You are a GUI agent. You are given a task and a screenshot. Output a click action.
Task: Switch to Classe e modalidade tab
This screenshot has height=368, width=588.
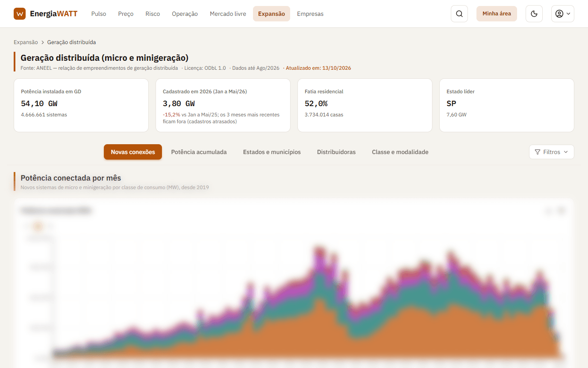pos(400,152)
